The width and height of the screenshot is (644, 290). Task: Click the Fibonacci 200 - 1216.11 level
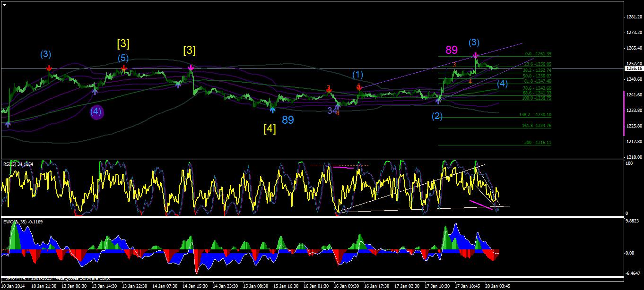(538, 142)
